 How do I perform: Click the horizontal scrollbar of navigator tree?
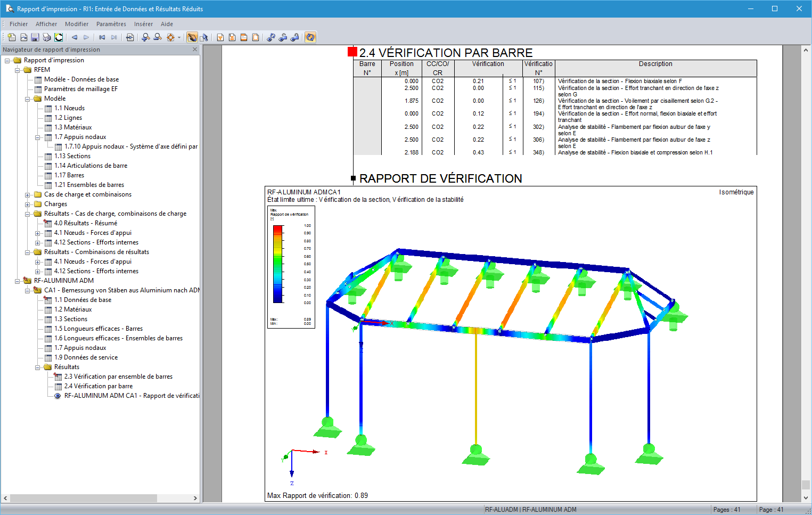(x=84, y=498)
